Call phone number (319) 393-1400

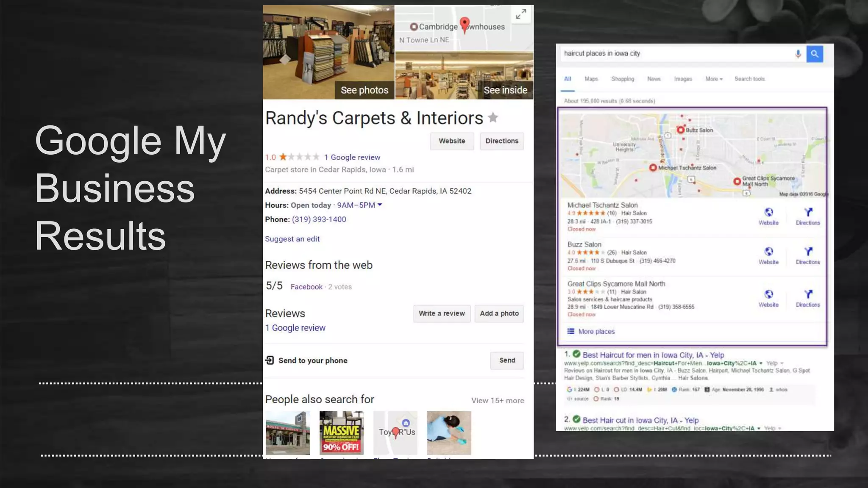point(319,219)
